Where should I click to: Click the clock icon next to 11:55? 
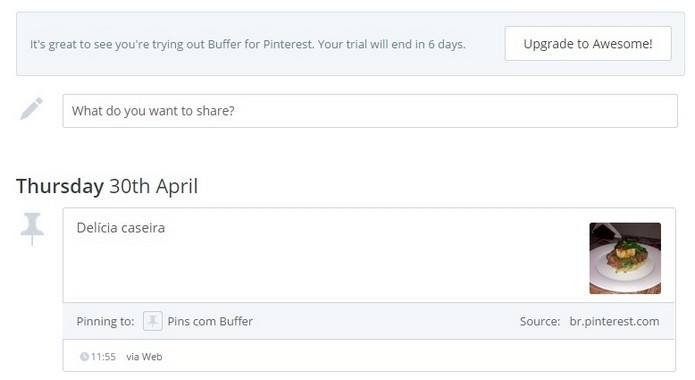pyautogui.click(x=84, y=356)
